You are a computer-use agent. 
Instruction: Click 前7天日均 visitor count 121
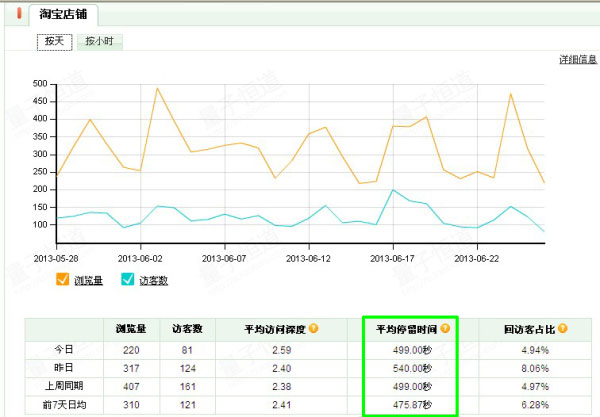(188, 405)
